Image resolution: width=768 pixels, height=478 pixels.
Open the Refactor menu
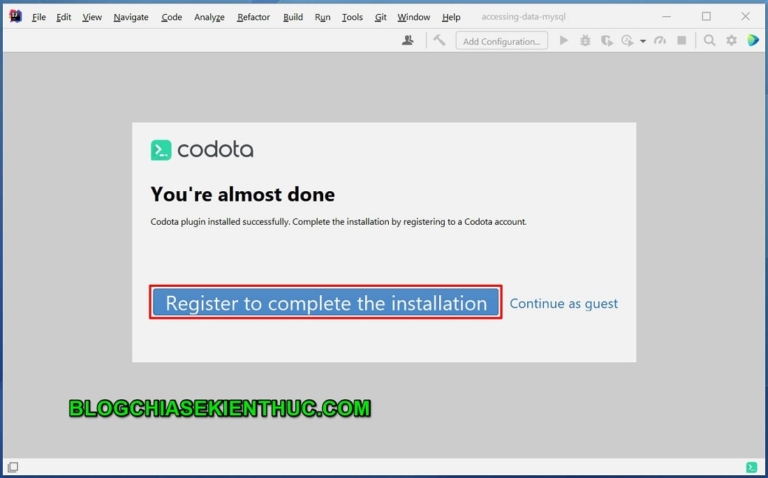coord(253,17)
